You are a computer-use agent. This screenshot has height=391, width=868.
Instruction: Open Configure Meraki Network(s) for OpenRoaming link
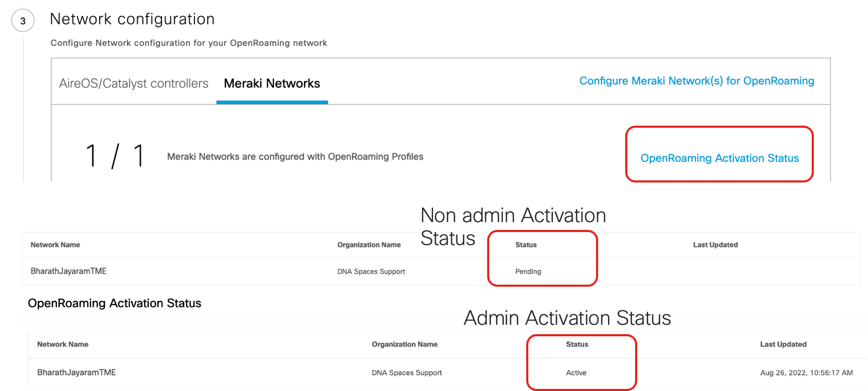(x=697, y=81)
